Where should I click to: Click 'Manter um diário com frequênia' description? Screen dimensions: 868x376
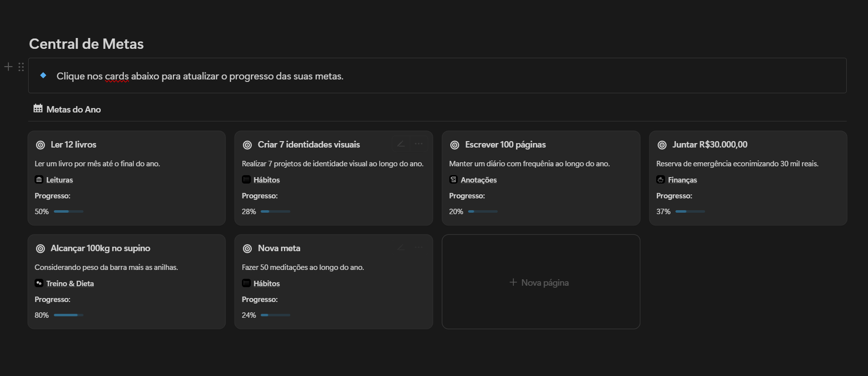pos(529,164)
